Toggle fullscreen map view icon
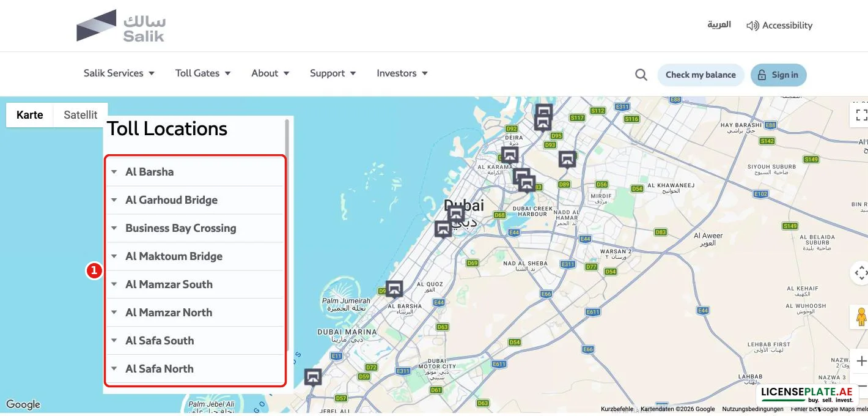This screenshot has width=868, height=416. (861, 114)
